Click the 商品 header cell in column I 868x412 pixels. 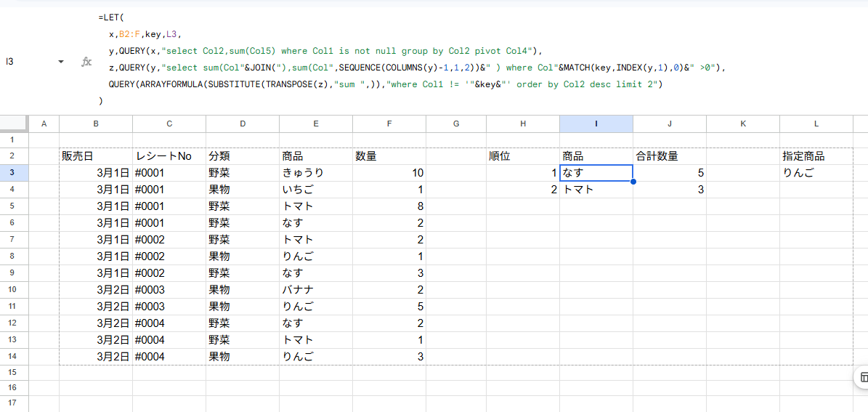[596, 156]
